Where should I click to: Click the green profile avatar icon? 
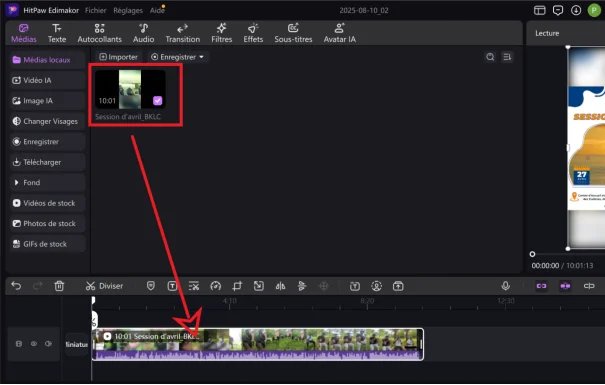pos(594,10)
